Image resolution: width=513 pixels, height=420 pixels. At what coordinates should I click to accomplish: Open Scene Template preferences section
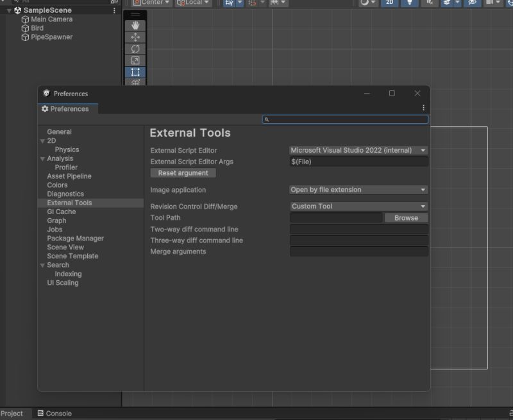72,256
